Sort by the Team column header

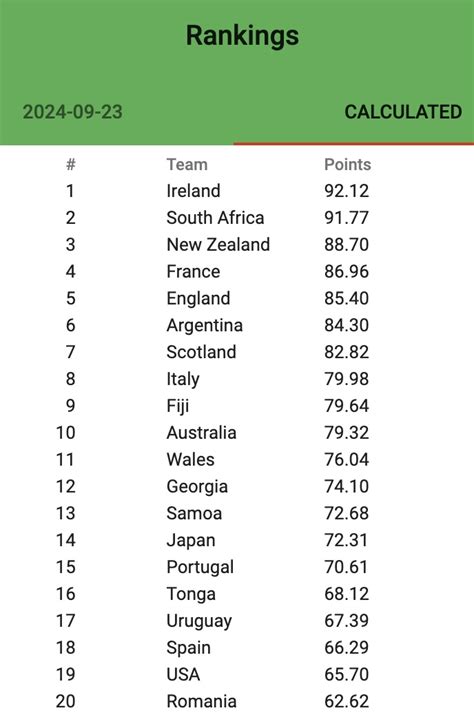[x=187, y=165]
